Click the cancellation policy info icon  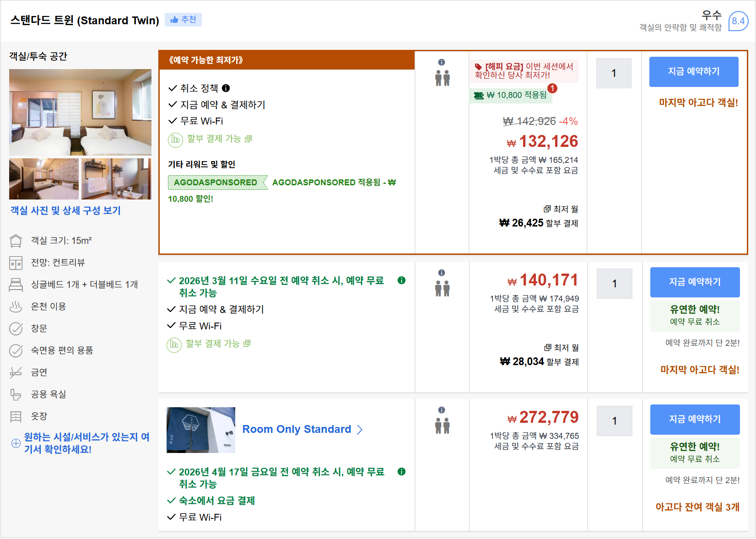pyautogui.click(x=226, y=88)
